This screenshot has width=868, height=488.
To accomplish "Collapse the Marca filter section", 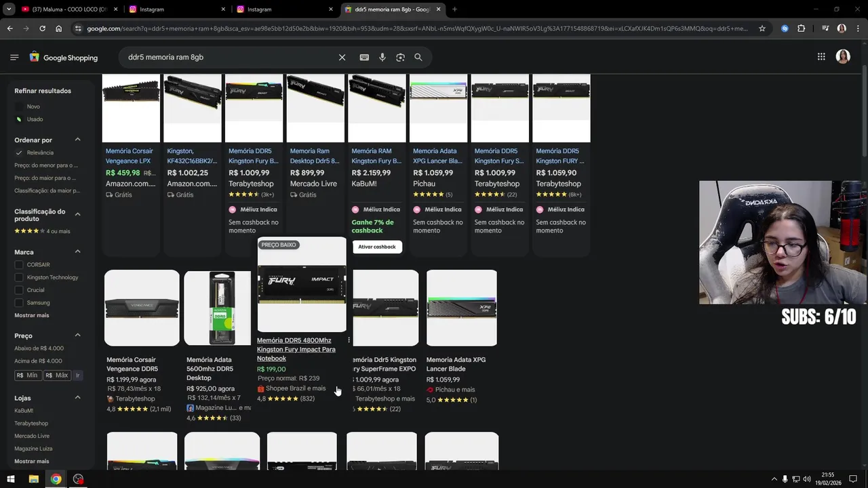I will tap(77, 251).
